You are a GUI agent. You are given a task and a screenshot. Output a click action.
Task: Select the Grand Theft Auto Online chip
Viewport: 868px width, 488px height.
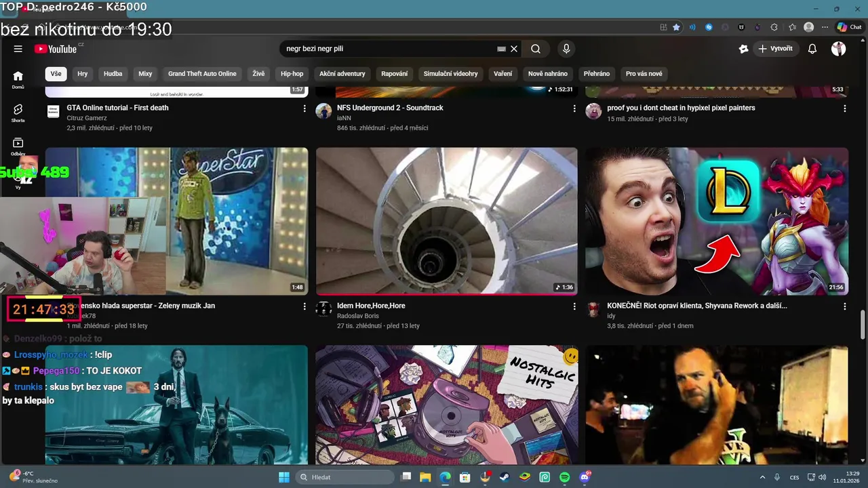click(202, 74)
